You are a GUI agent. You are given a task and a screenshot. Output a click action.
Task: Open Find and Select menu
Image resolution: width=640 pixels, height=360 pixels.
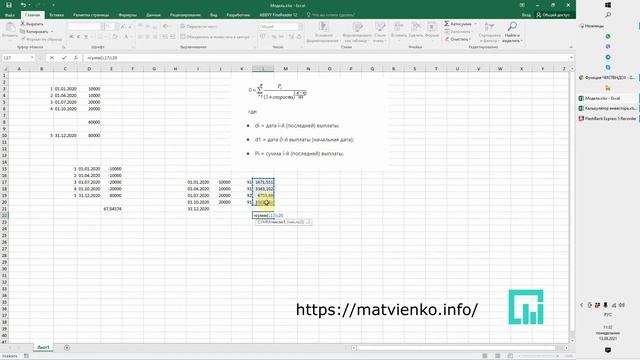coord(512,32)
